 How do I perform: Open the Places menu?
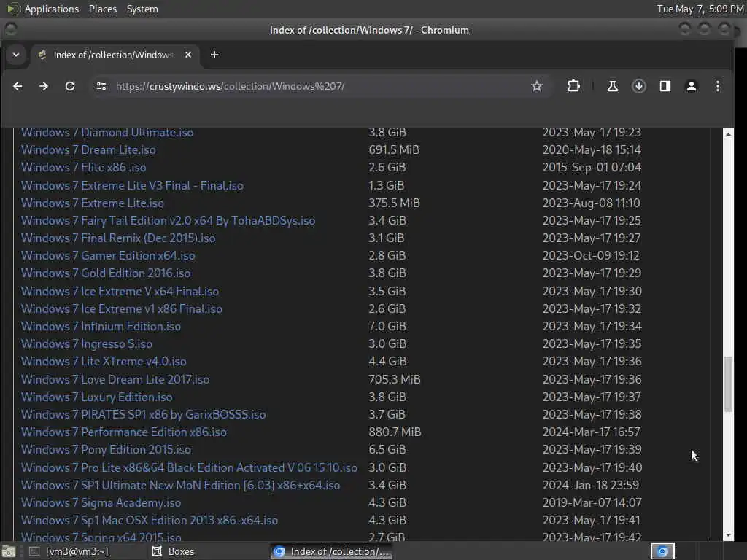click(x=102, y=9)
